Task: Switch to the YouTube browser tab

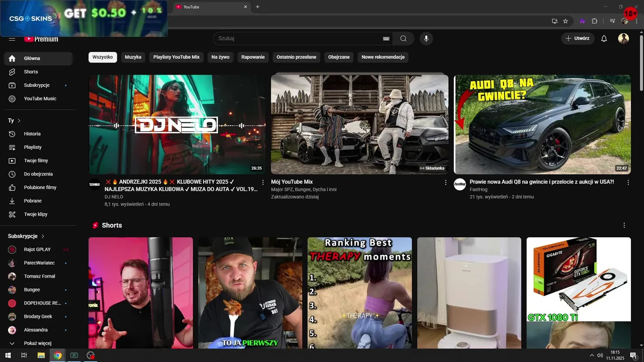Action: tap(211, 7)
